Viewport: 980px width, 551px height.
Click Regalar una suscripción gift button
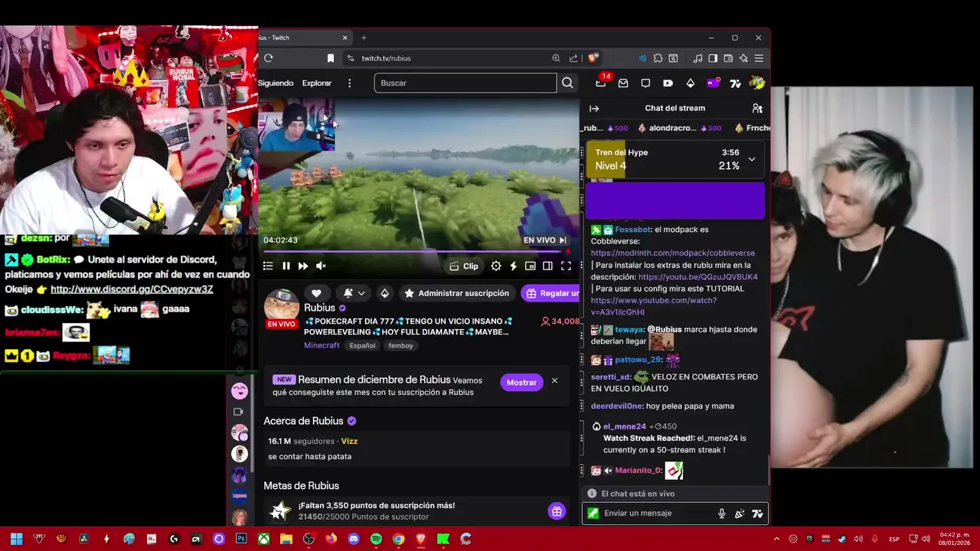point(550,293)
